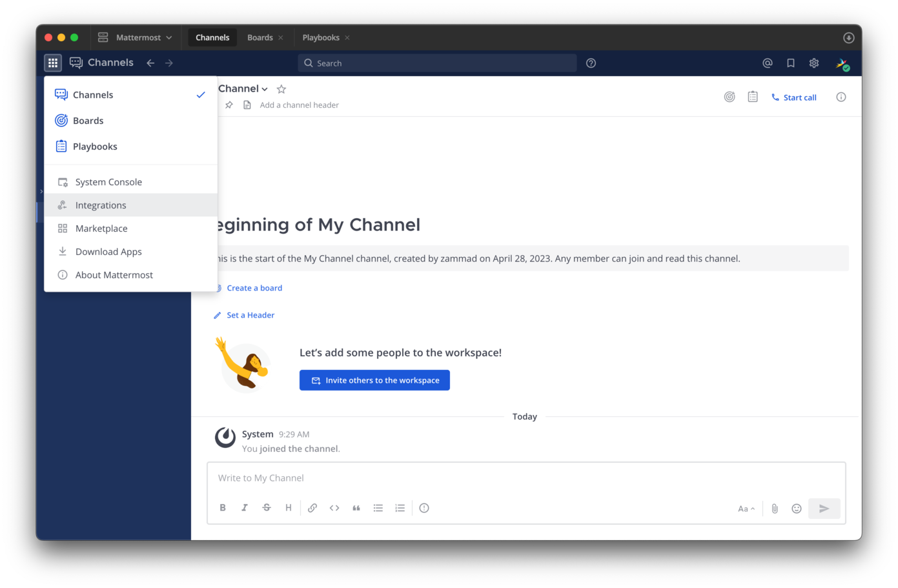Open pinned posts pin icon
898x588 pixels.
click(x=229, y=105)
